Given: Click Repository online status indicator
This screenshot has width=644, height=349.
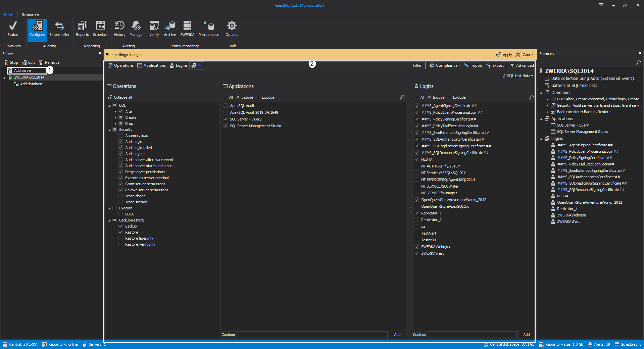Looking at the screenshot, I should pos(60,344).
